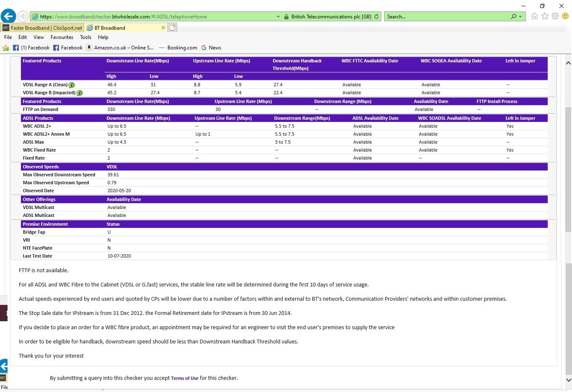Click info icon beside VDSL Range A (Clean)

pos(72,85)
